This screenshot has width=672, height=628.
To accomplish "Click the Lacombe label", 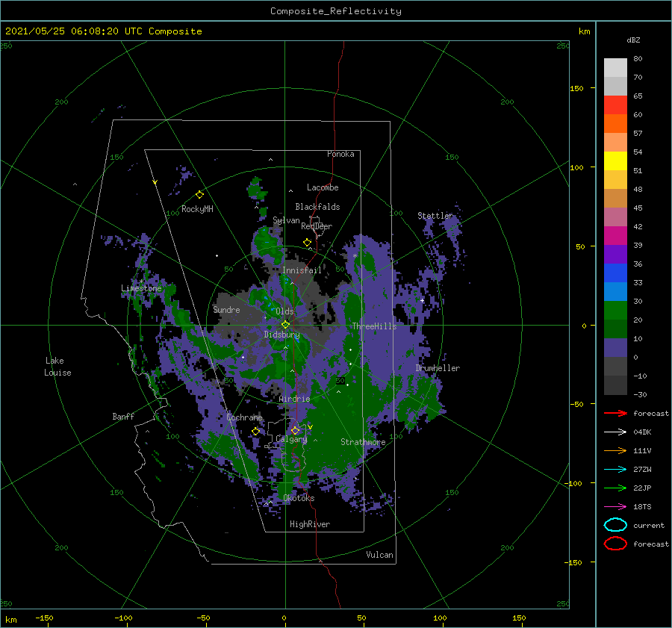I will click(x=323, y=187).
